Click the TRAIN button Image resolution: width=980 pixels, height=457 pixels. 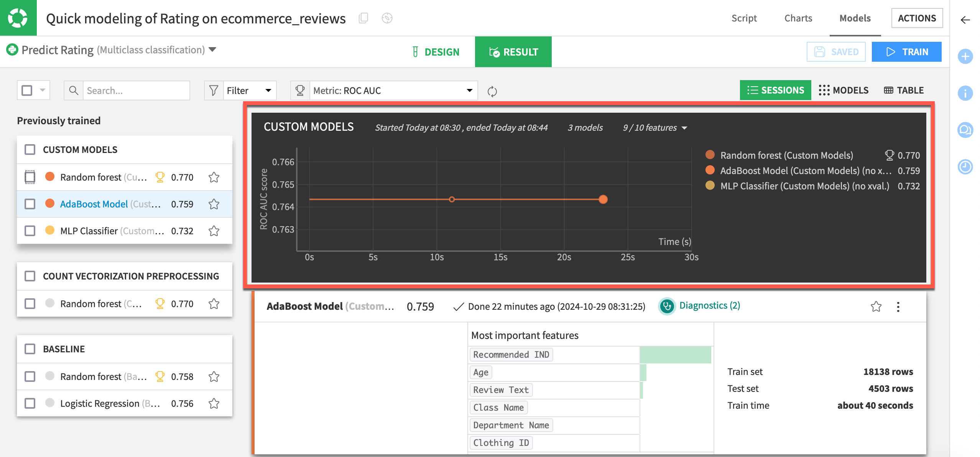[906, 52]
